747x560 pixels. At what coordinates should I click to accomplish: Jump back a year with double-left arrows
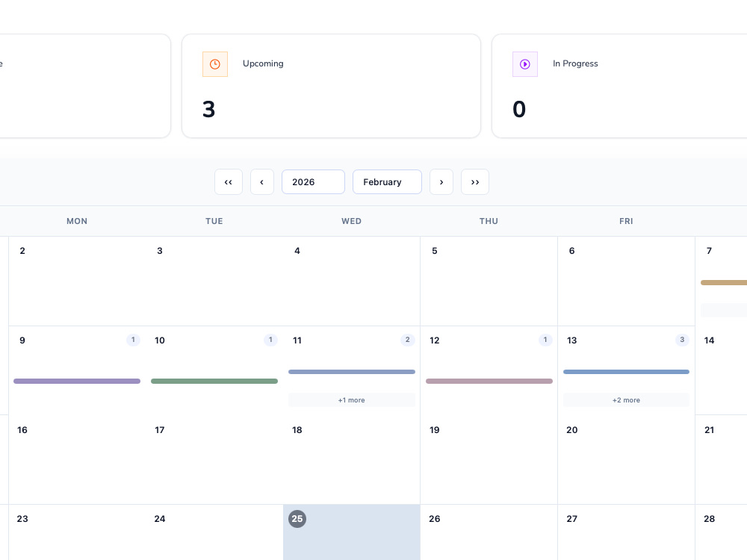point(228,182)
